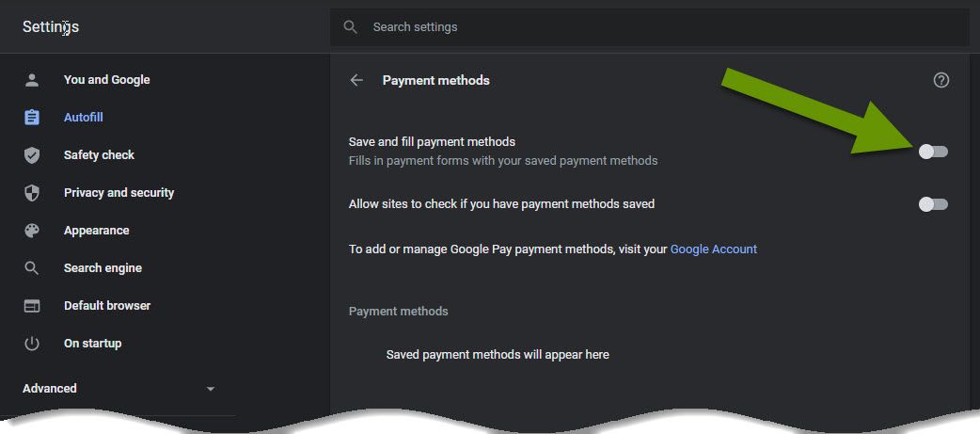
Task: Click the Appearance palette icon
Action: tap(31, 230)
